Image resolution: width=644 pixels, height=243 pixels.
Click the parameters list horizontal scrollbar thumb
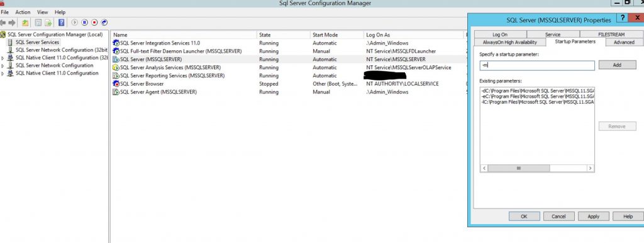pos(518,168)
